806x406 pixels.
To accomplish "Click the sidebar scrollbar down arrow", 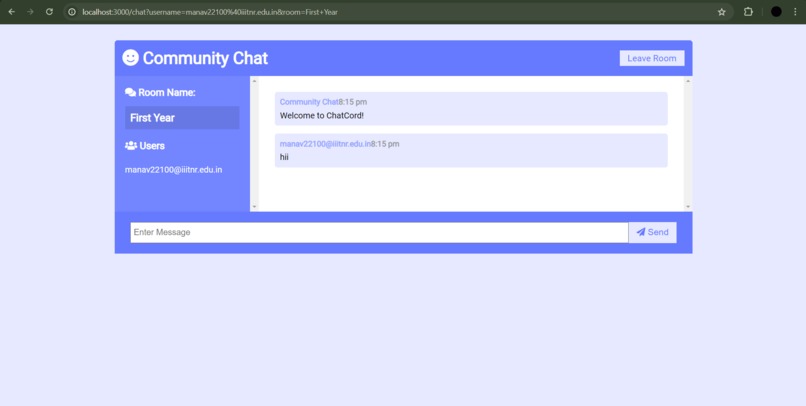I will point(254,207).
